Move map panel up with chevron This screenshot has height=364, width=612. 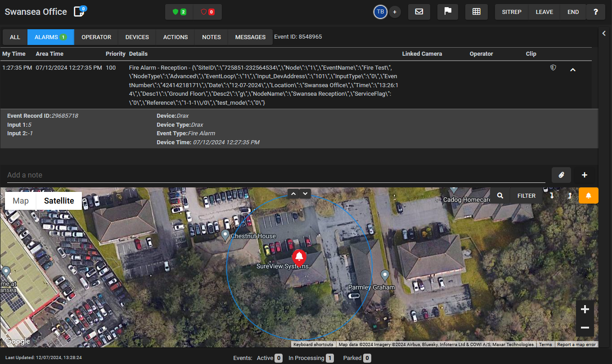pos(293,194)
